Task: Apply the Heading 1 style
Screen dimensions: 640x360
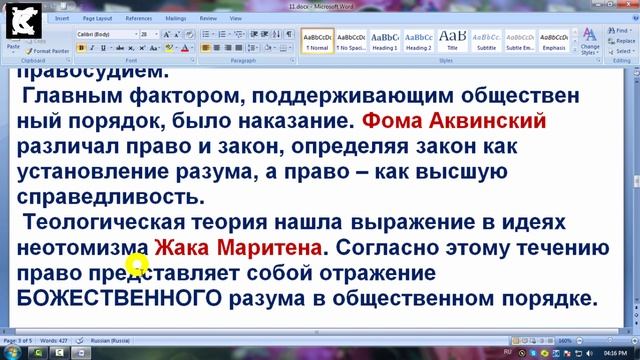Action: (x=385, y=41)
